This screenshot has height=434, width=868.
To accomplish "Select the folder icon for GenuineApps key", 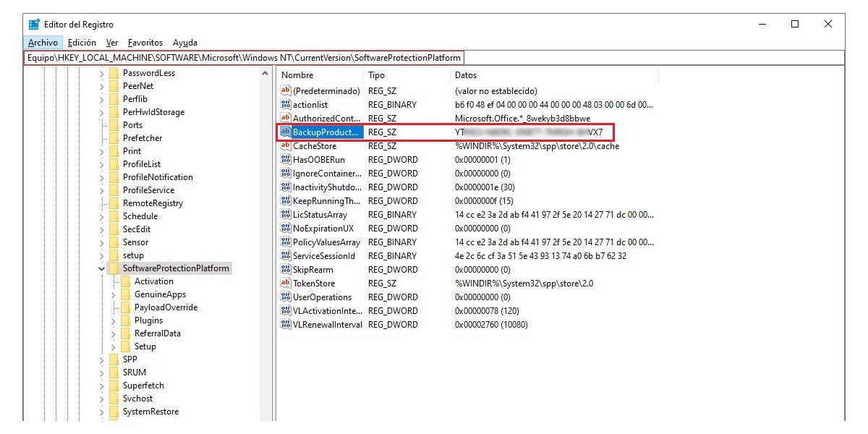I will coord(125,294).
